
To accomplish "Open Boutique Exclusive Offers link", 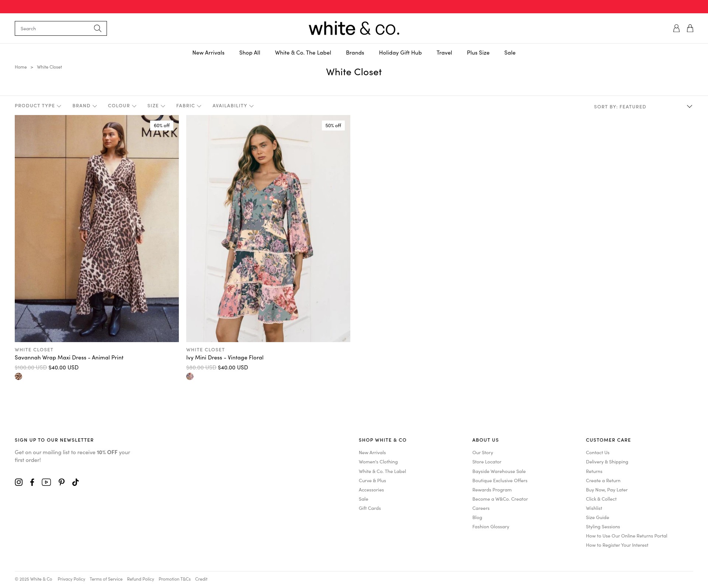I will coord(500,481).
